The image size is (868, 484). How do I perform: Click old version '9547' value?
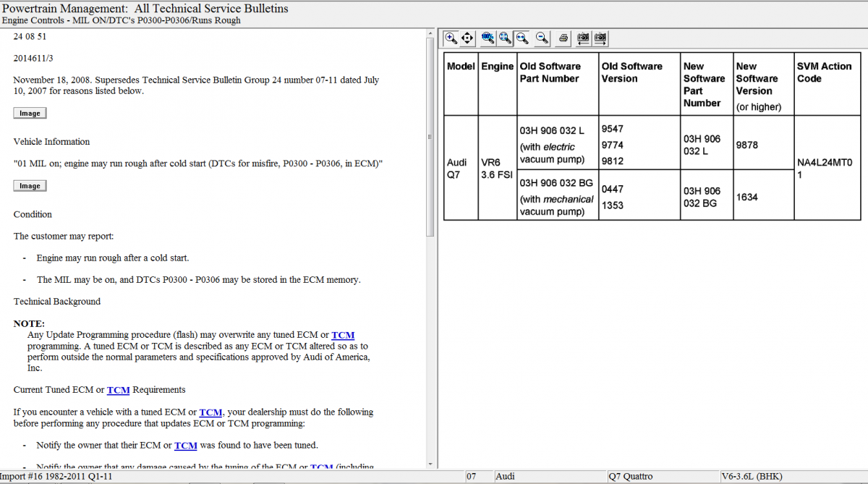point(613,129)
